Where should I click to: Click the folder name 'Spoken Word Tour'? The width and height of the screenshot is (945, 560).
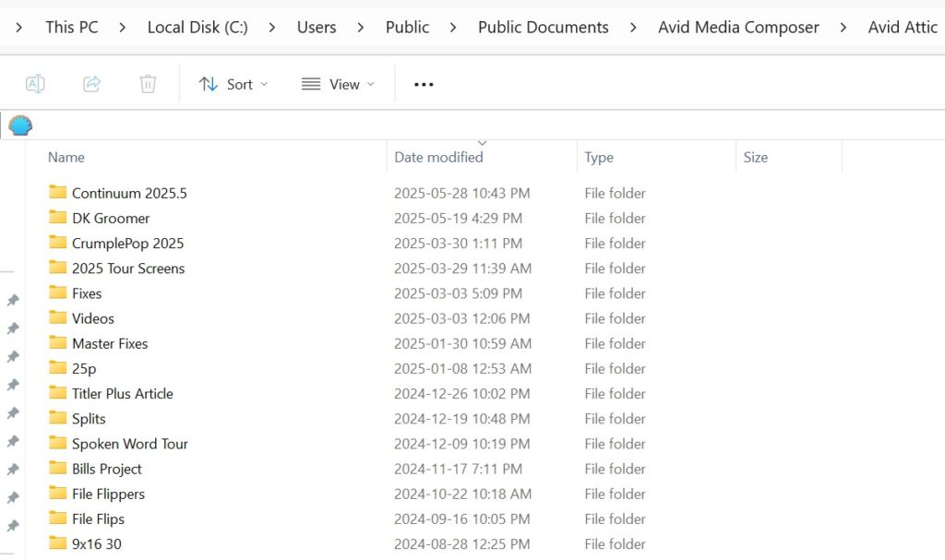pos(130,444)
